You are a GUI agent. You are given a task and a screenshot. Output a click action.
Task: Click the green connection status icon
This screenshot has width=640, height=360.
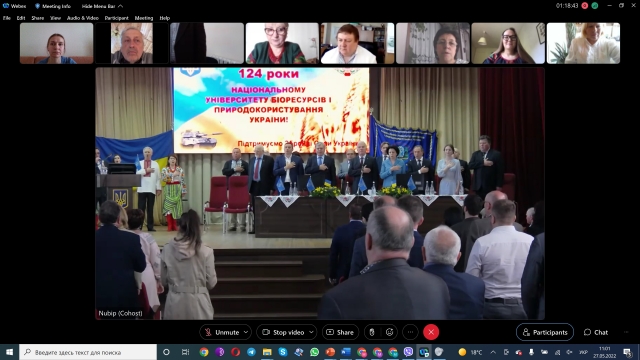click(x=595, y=6)
